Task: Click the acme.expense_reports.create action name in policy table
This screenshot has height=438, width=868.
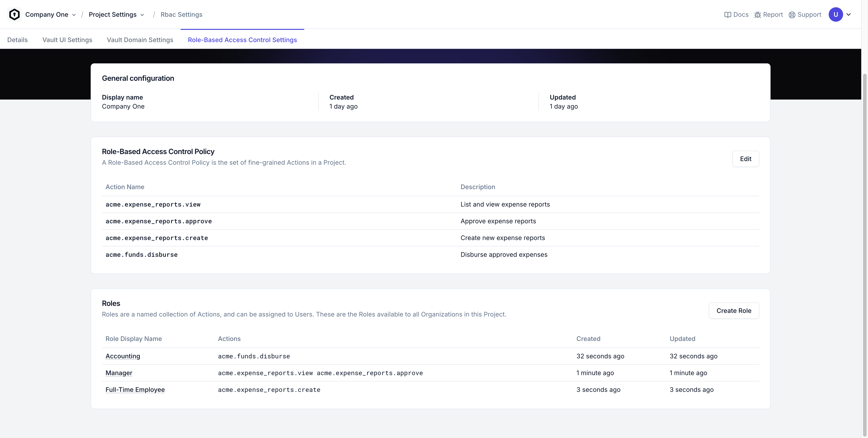Action: tap(157, 238)
